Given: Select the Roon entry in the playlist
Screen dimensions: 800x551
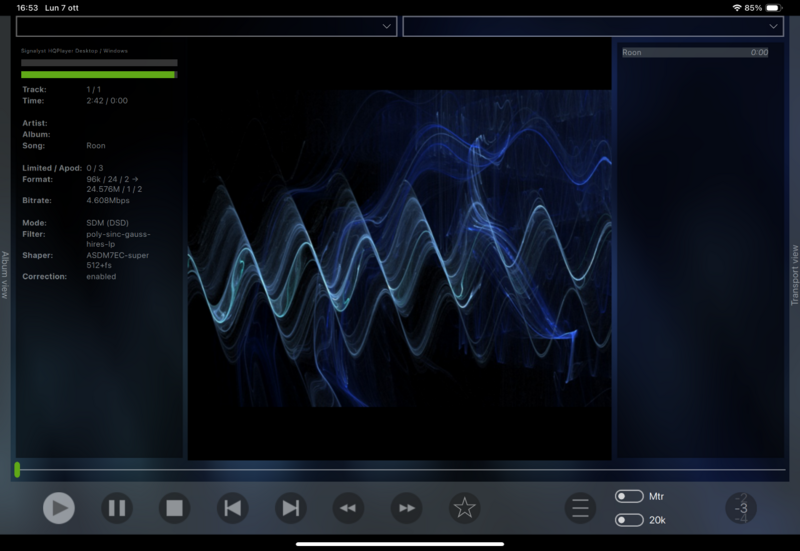Looking at the screenshot, I should 694,52.
